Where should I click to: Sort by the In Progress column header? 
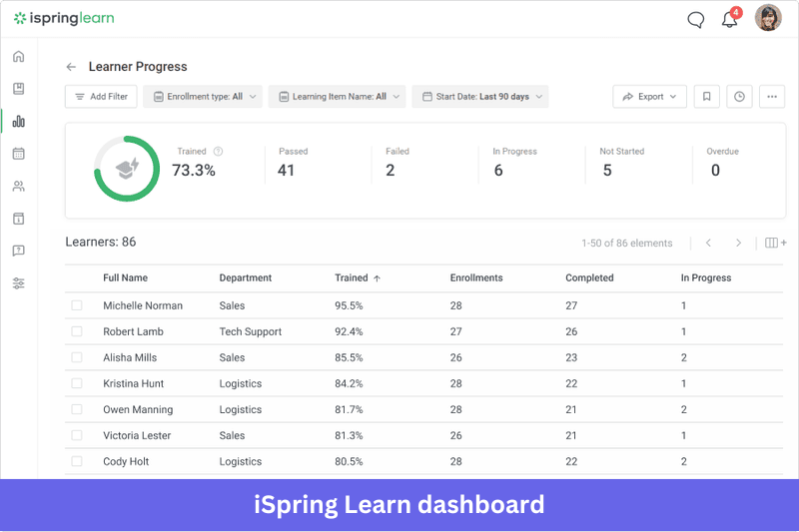coord(706,277)
